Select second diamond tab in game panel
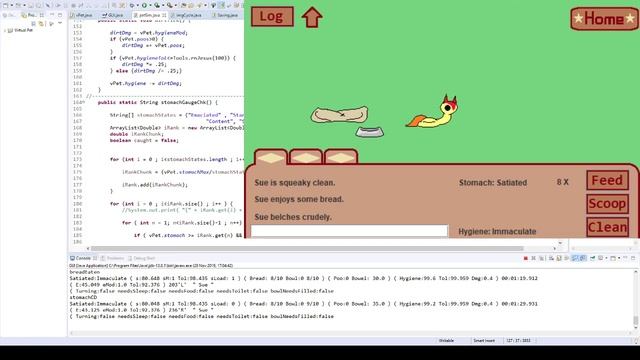Screen dimensions: 640x360 tap(305, 157)
